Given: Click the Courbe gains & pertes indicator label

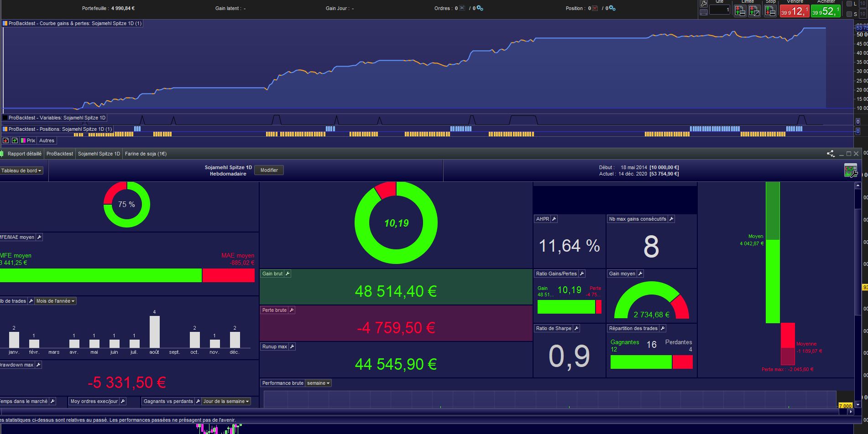Looking at the screenshot, I should pyautogui.click(x=72, y=23).
